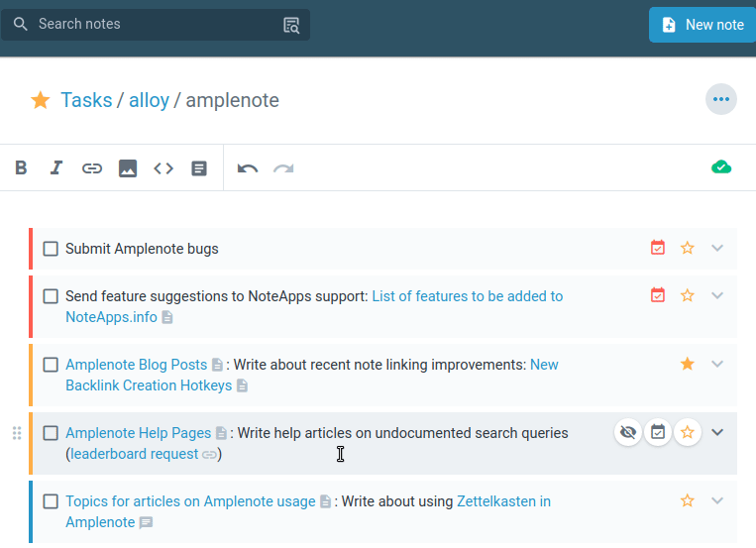Expand details of Amplenote Blog Posts task

coord(717,364)
